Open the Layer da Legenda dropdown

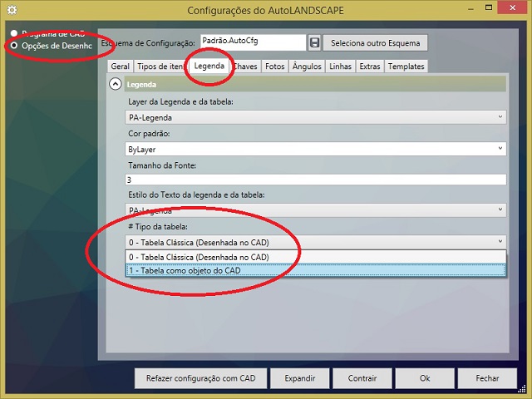(315, 117)
